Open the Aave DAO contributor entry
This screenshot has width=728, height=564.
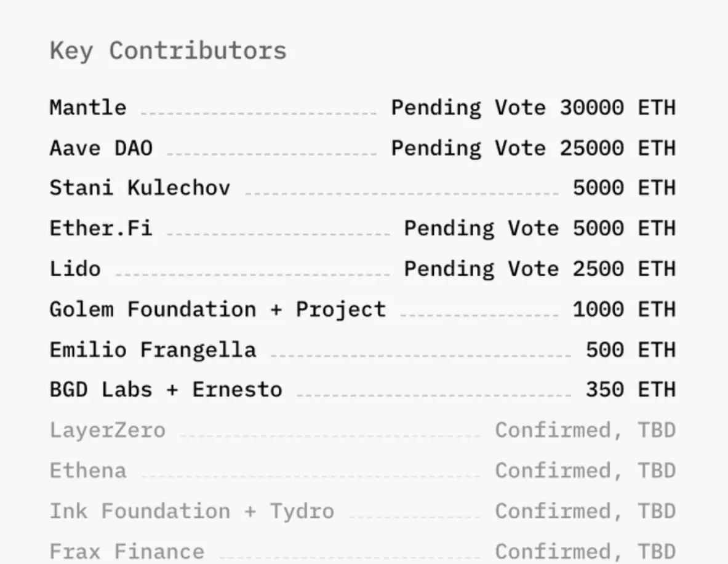101,149
